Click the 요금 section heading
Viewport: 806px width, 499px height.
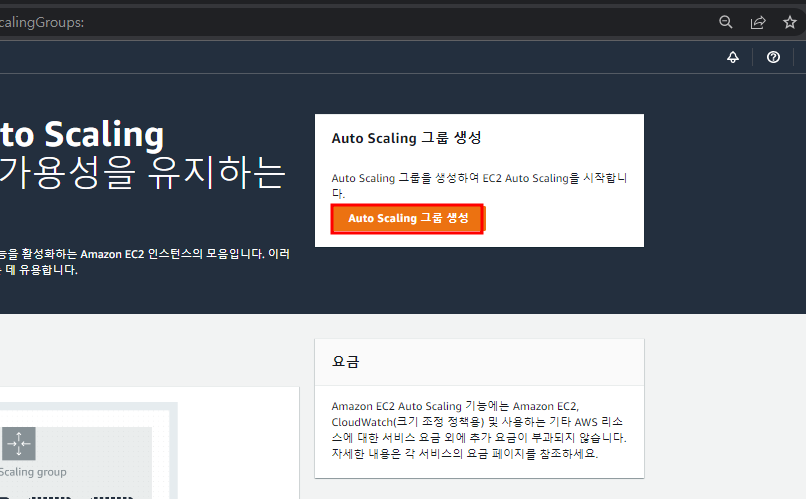[345, 362]
